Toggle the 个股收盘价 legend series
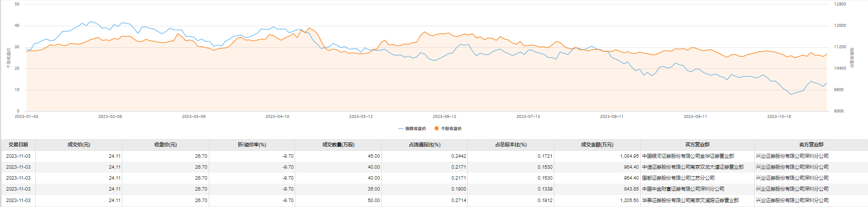Viewport: 868px width, 207px height. pos(448,128)
